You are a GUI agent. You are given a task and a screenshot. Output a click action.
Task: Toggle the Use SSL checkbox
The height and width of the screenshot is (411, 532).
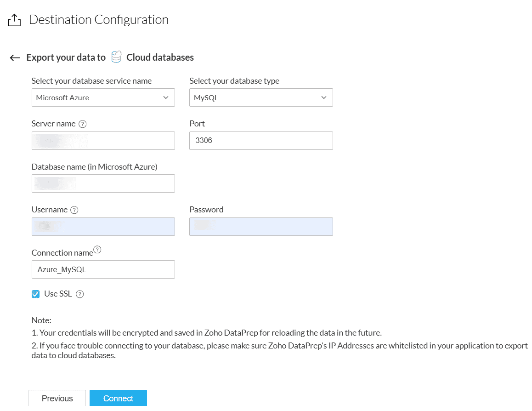(x=36, y=294)
